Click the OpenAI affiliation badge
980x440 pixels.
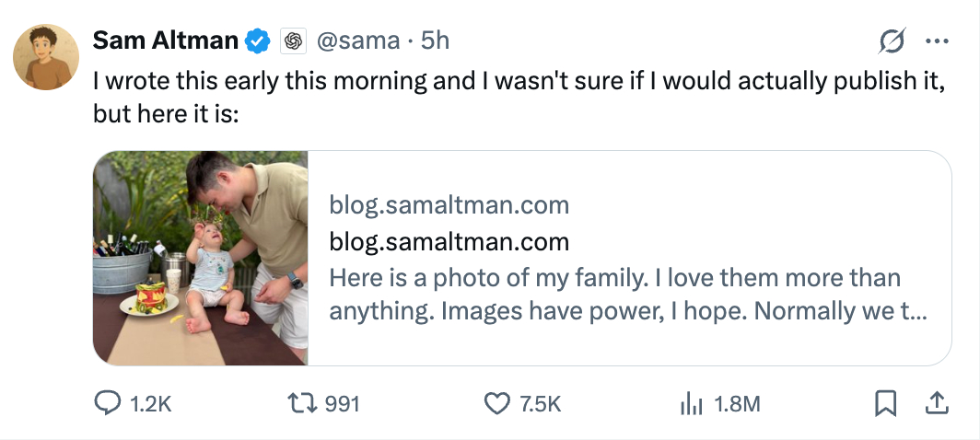click(x=293, y=41)
